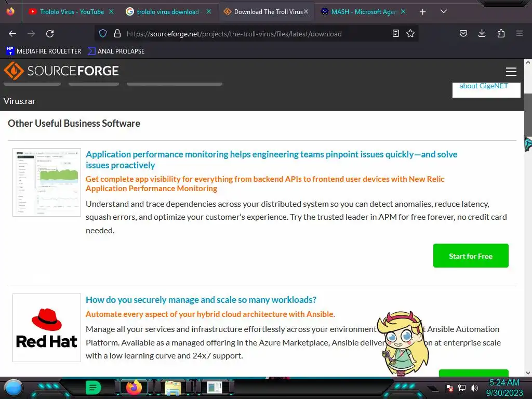The height and width of the screenshot is (399, 532).
Task: Switch to the Trololo Virus - YouTube tab
Action: click(x=72, y=12)
